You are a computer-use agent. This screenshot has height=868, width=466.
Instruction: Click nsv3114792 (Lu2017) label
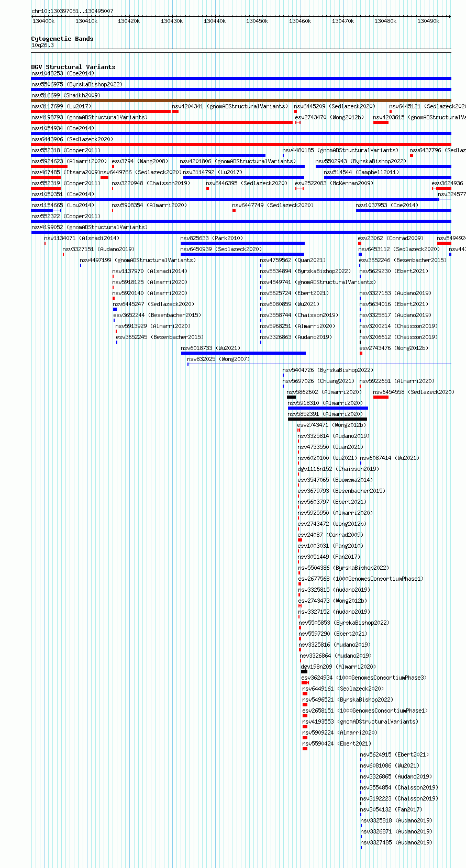pyautogui.click(x=213, y=172)
